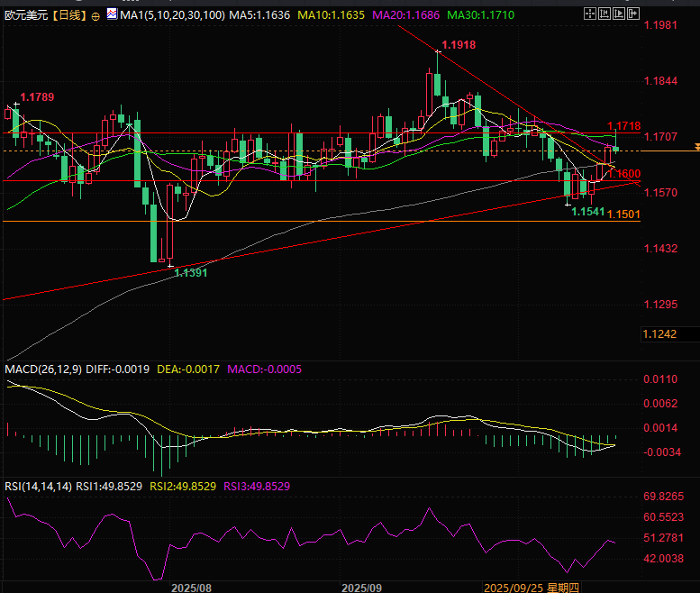Viewport: 700px width, 593px height.
Task: Open RSI(14,14,14) parameter settings
Action: click(40, 486)
